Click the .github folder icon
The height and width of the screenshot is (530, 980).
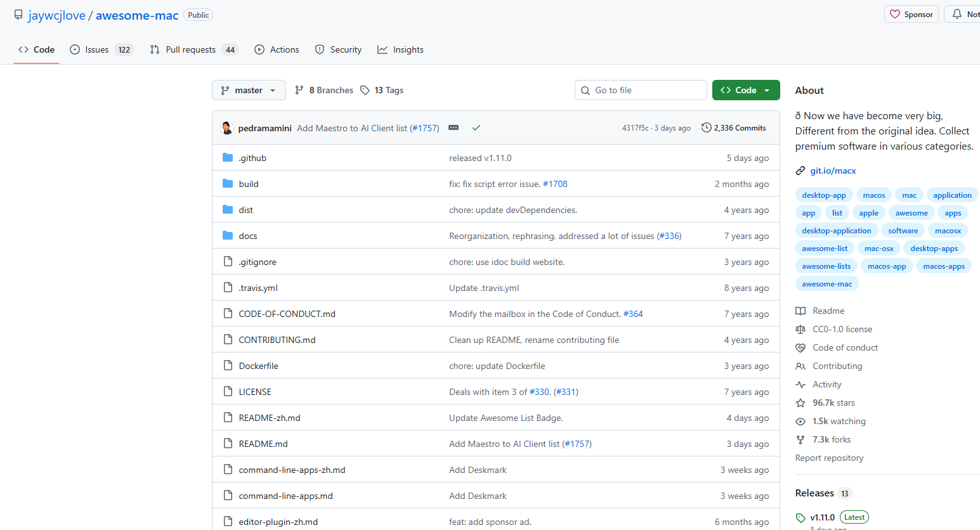tap(228, 157)
